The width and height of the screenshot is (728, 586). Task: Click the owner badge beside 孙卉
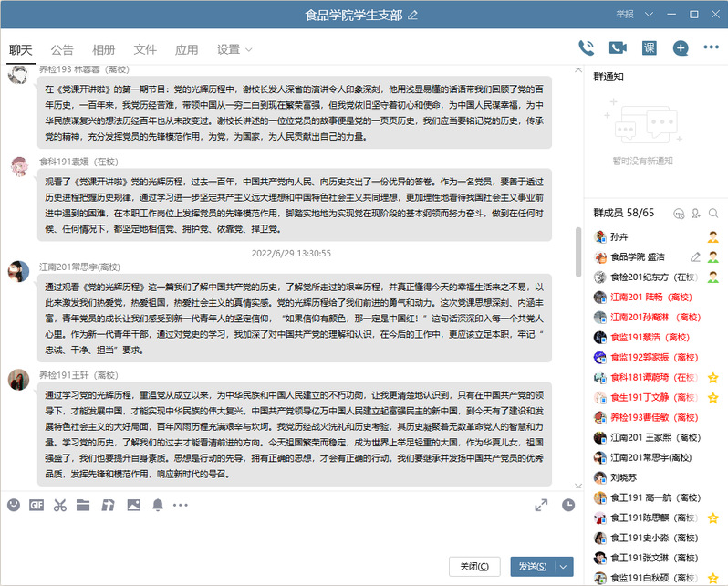[x=712, y=237]
